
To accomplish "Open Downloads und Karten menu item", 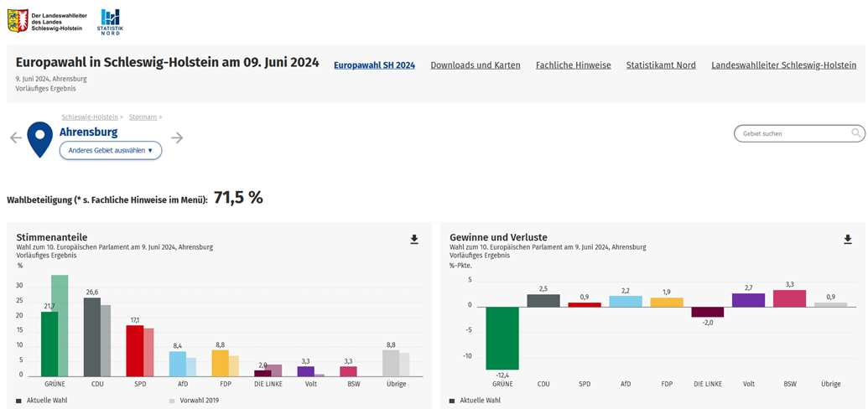I will pos(476,65).
